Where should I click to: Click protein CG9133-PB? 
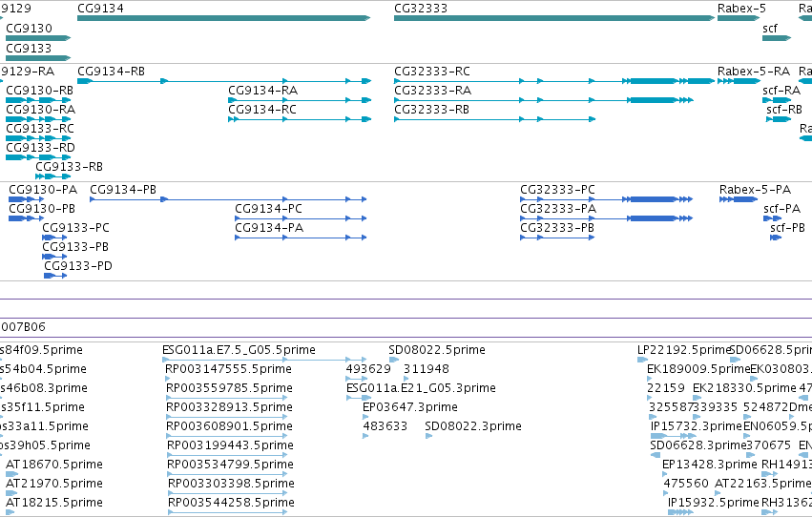[54, 257]
